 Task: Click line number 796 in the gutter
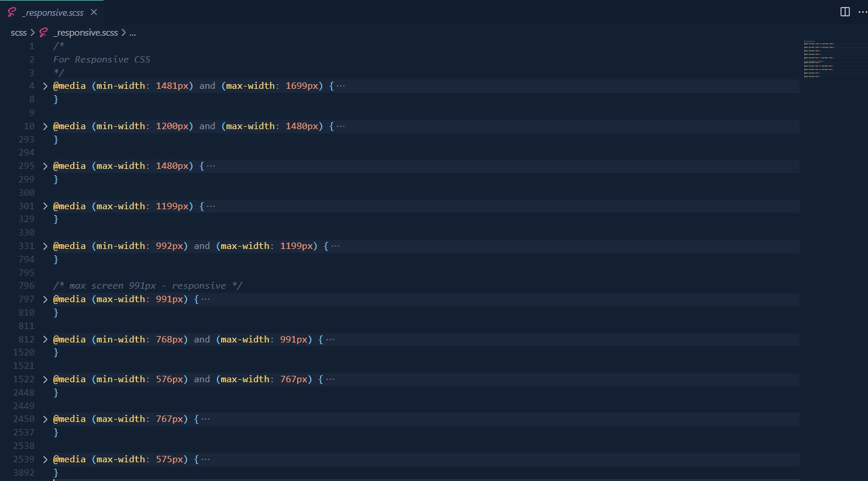click(x=26, y=286)
